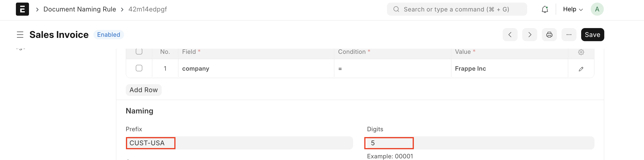Check the company row checkbox
644x160 pixels.
point(139,68)
